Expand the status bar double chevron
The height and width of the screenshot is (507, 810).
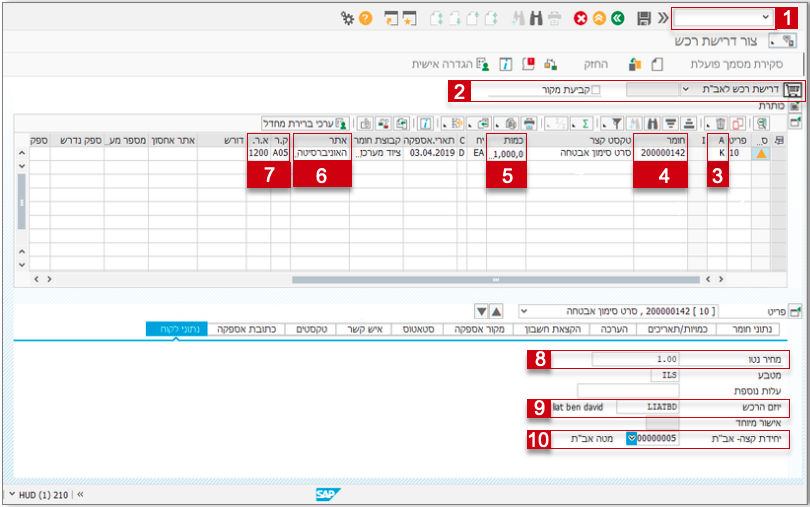pos(80,495)
